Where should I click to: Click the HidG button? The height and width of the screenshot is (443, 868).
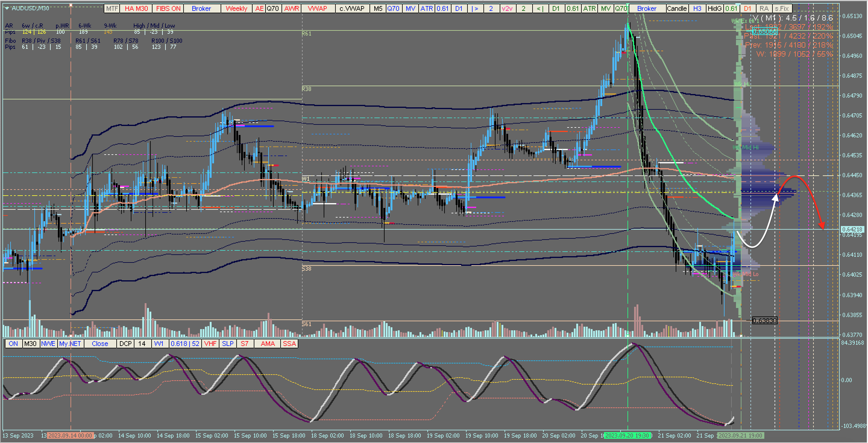714,8
